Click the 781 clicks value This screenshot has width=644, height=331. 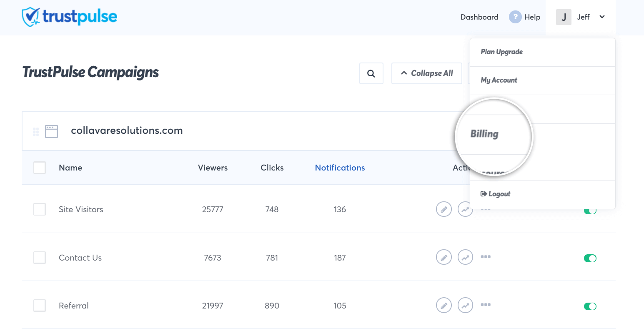(272, 258)
